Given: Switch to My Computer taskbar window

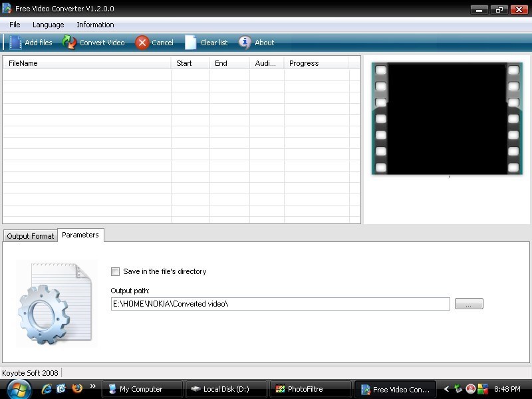Looking at the screenshot, I should point(142,389).
